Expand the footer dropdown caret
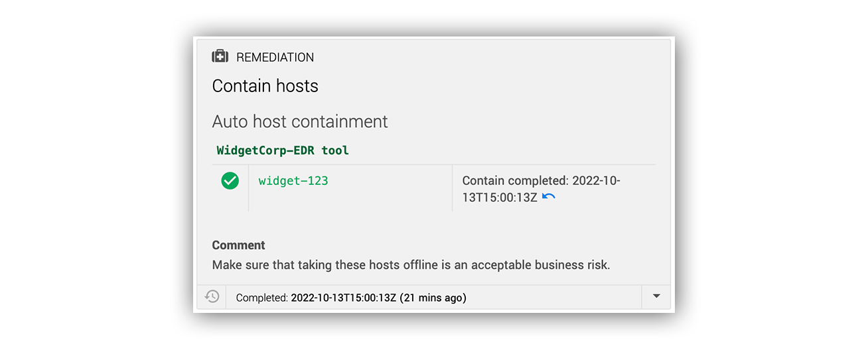 pos(656,297)
